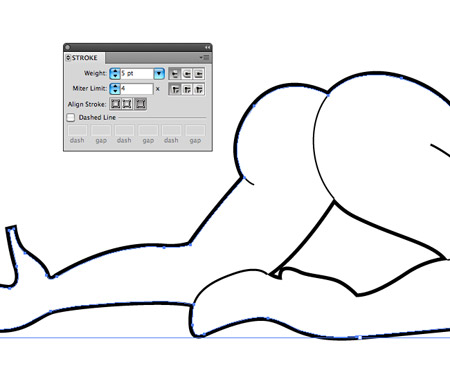Align stroke to inside
This screenshot has height=370, width=450.
[x=127, y=104]
